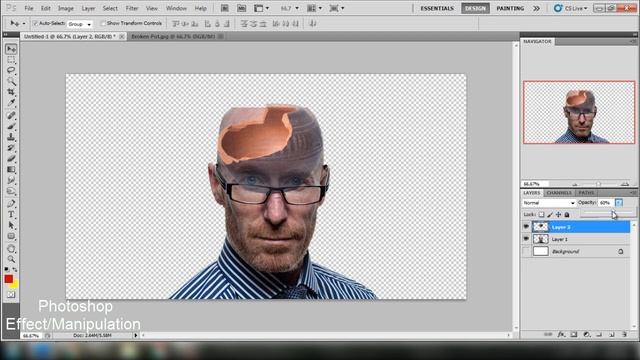
Task: Click the red foreground color swatch
Action: pyautogui.click(x=8, y=279)
